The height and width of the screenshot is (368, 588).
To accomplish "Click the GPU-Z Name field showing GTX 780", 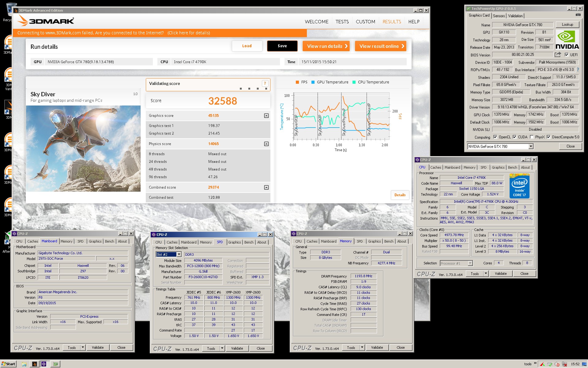I will tap(522, 25).
